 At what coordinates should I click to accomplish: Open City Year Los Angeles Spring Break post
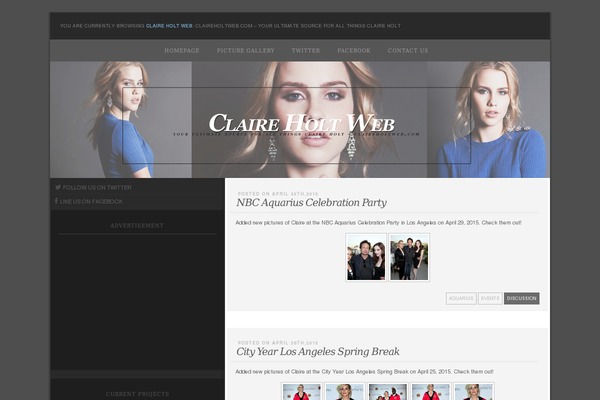tap(318, 351)
